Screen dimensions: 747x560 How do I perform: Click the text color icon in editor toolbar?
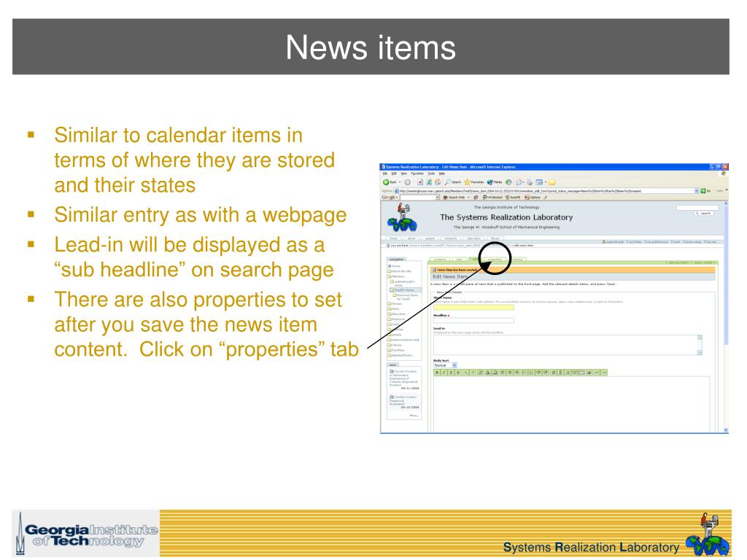click(x=488, y=373)
